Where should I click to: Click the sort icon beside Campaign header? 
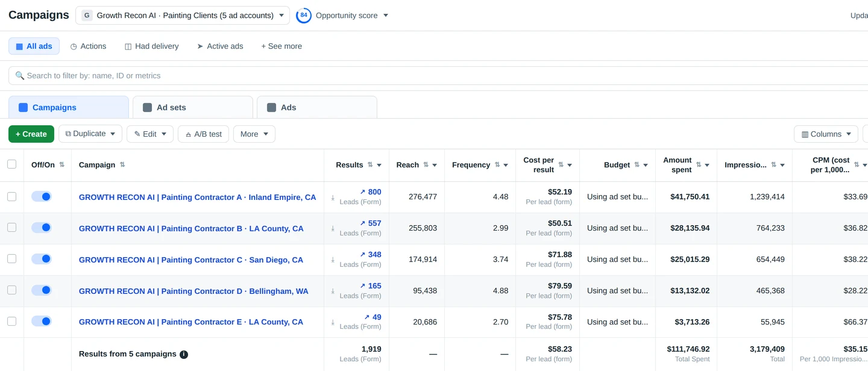[122, 165]
